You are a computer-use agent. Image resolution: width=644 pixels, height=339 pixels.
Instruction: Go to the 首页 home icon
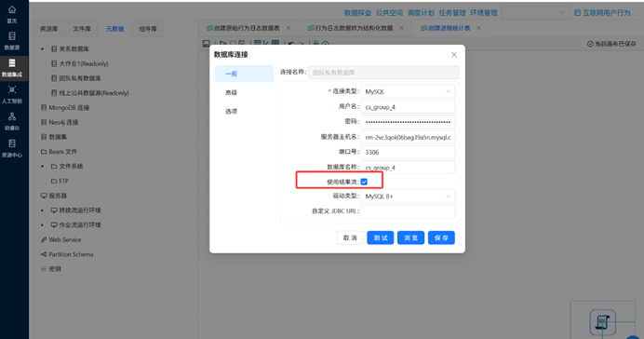coord(12,9)
